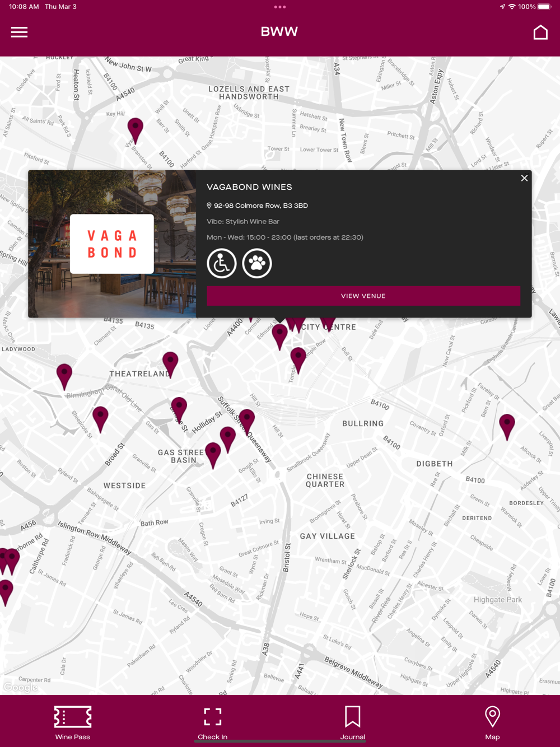
Task: Tap the home icon in header
Action: tap(540, 32)
